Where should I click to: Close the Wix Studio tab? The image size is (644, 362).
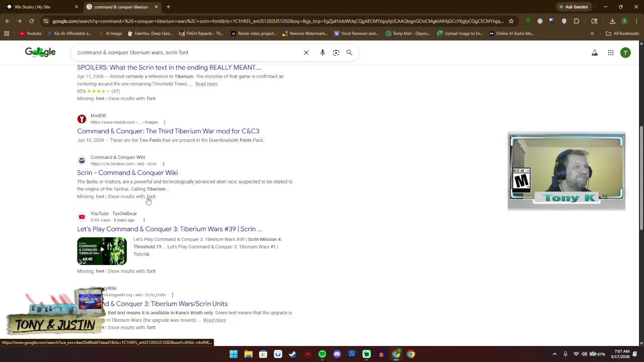[x=76, y=7]
